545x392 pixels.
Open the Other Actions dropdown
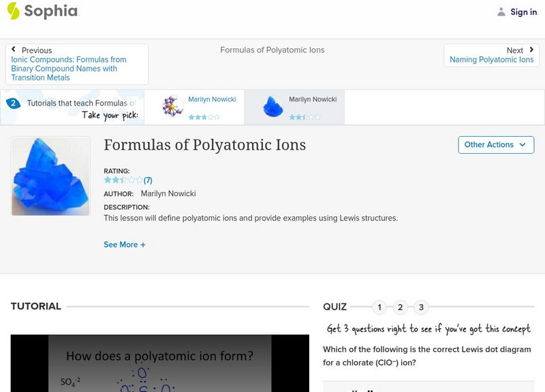[x=496, y=145]
